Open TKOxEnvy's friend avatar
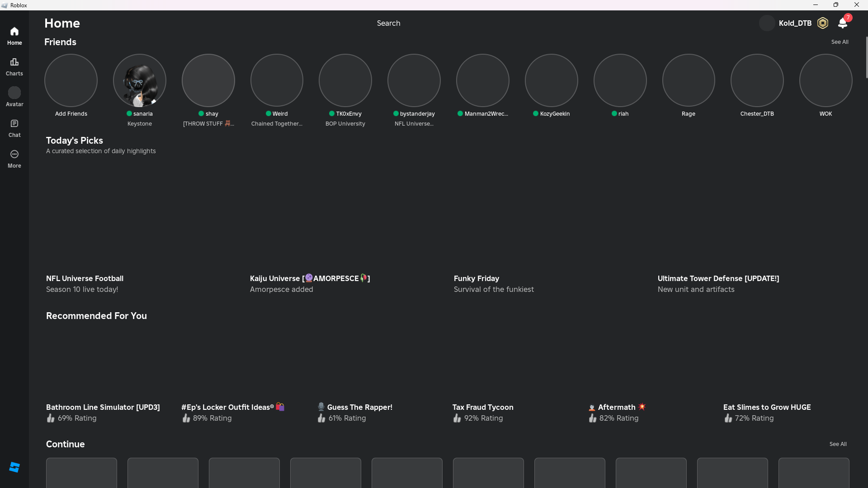 click(345, 80)
